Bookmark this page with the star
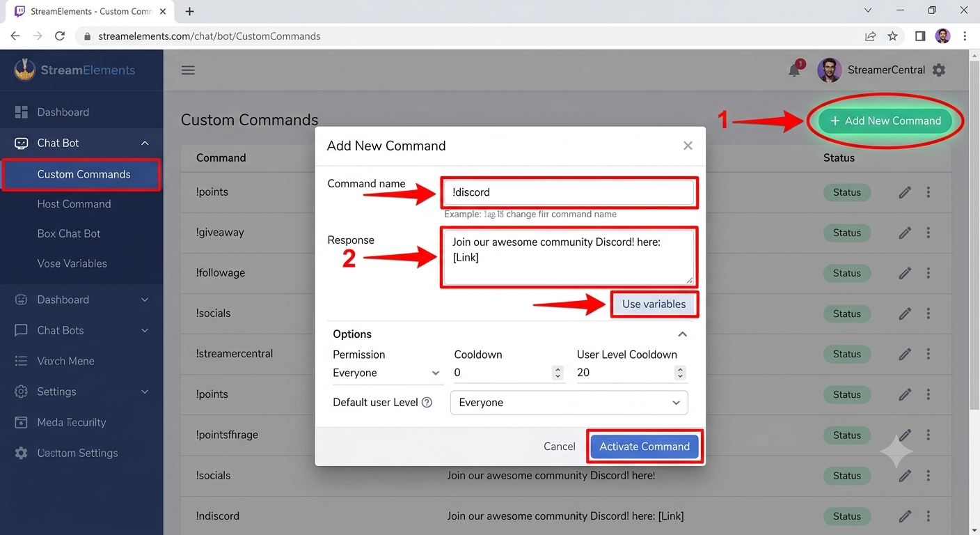Image resolution: width=980 pixels, height=535 pixels. click(893, 36)
